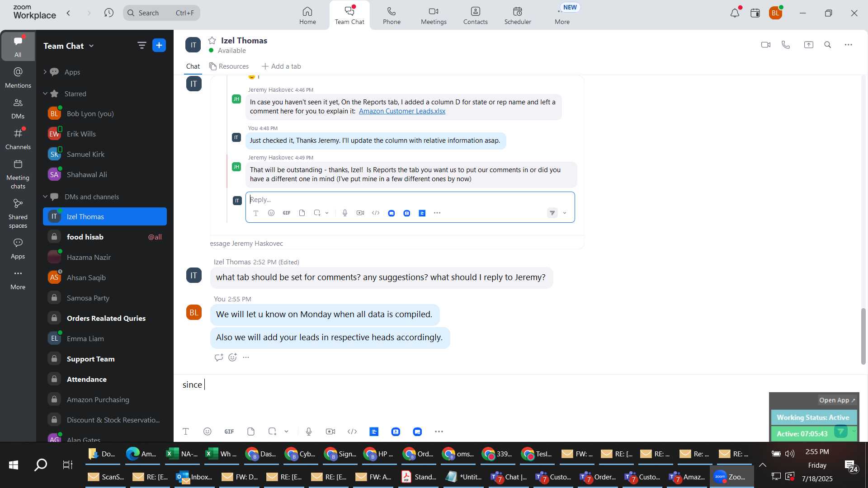Image resolution: width=868 pixels, height=488 pixels.
Task: Open the Resources tab
Action: [229, 66]
